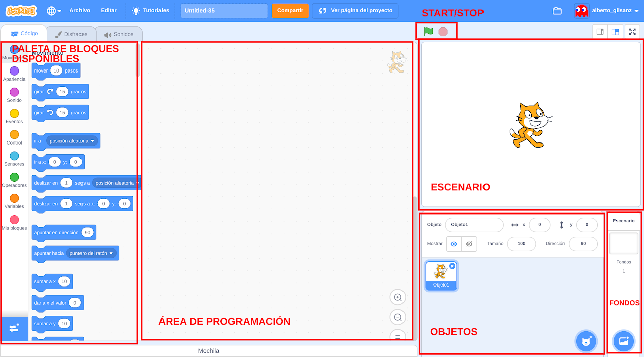Start the project with the green flag
The image size is (644, 357).
(x=427, y=31)
